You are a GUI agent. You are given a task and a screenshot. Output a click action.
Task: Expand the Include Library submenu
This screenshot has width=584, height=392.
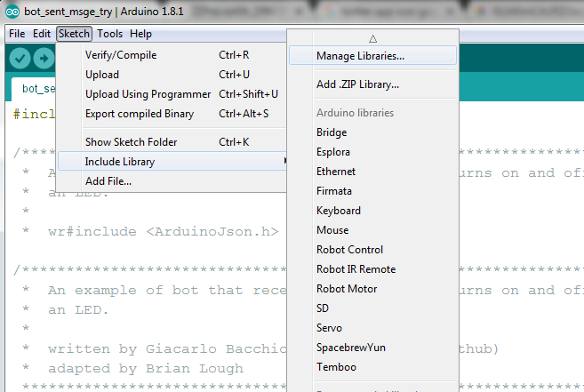172,162
